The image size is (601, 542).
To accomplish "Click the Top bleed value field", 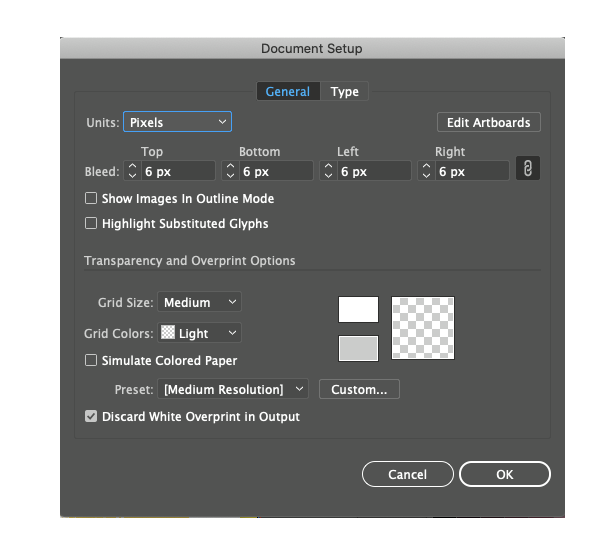I will tap(177, 172).
